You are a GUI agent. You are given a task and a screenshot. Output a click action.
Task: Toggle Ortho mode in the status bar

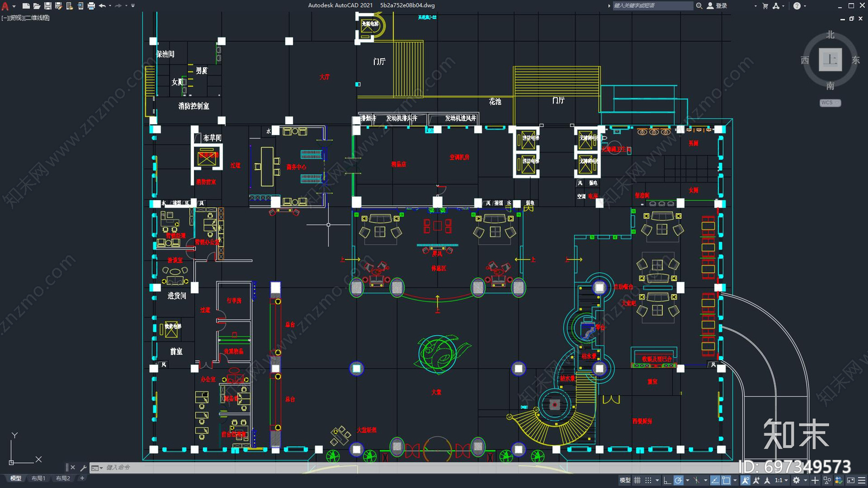coord(667,480)
